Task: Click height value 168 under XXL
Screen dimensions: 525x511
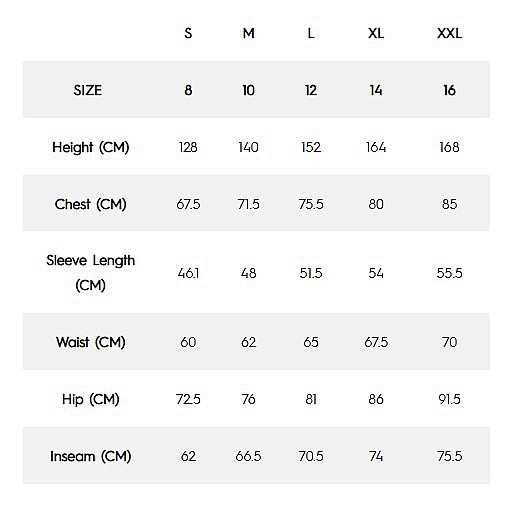Action: pyautogui.click(x=449, y=147)
